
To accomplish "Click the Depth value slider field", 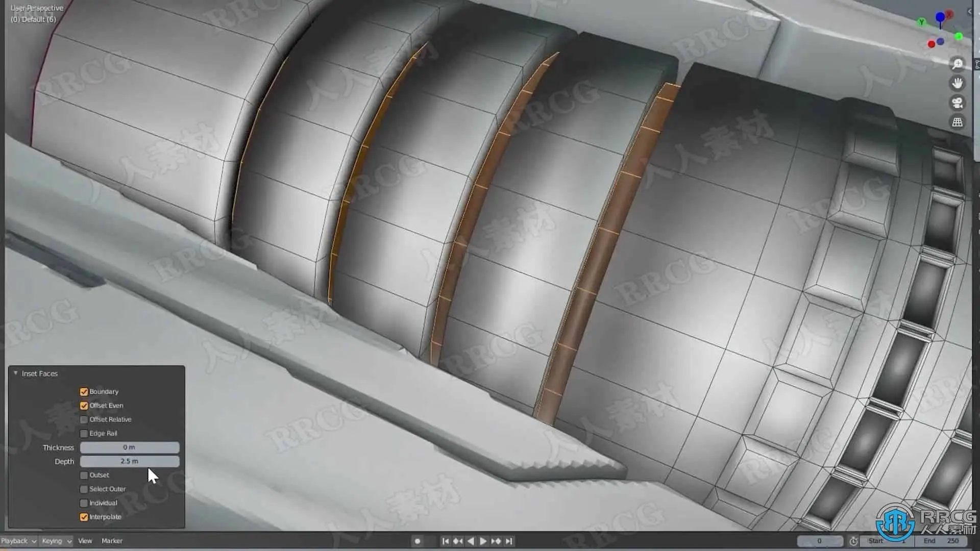I will tap(130, 461).
